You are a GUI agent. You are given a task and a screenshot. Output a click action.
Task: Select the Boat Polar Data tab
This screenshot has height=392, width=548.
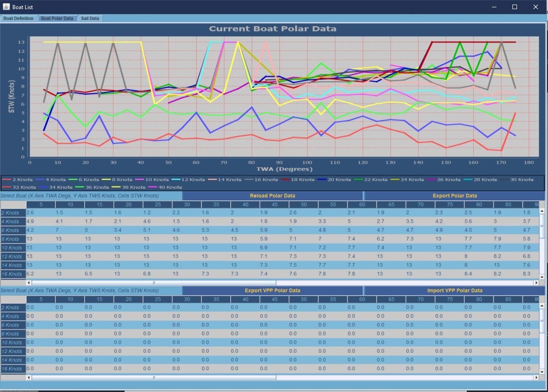pyautogui.click(x=57, y=19)
